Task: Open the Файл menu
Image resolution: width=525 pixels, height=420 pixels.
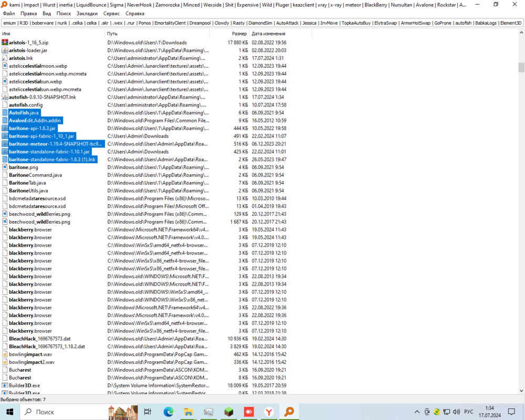Action: click(9, 14)
